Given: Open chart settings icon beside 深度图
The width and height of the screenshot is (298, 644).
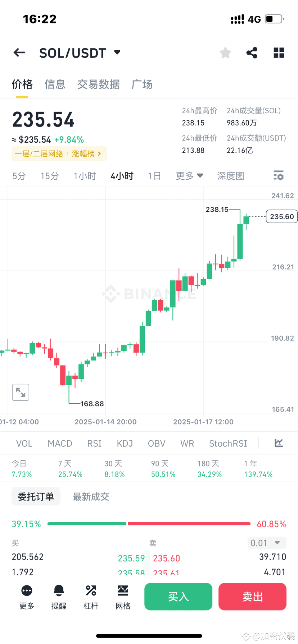Looking at the screenshot, I should (278, 176).
